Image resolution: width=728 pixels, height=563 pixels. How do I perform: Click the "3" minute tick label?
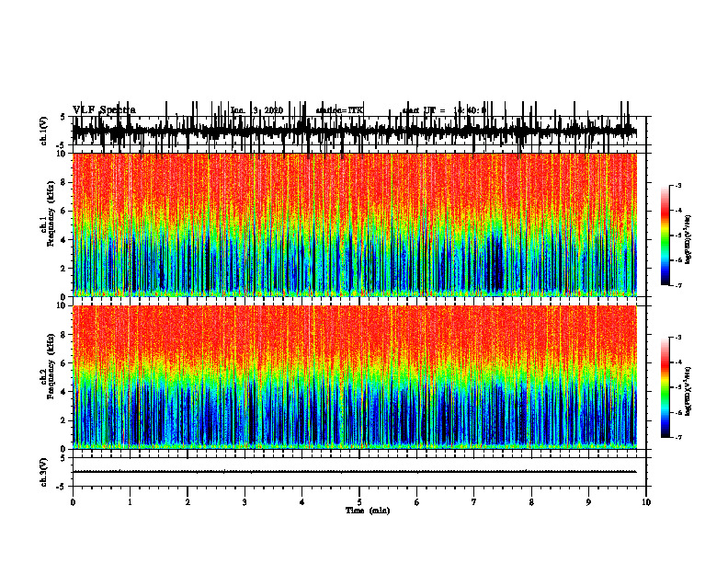(x=245, y=502)
